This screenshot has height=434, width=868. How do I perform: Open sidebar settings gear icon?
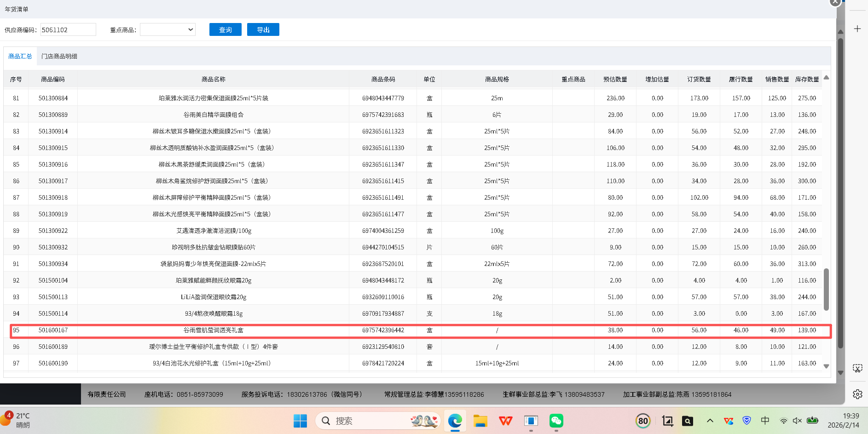857,394
